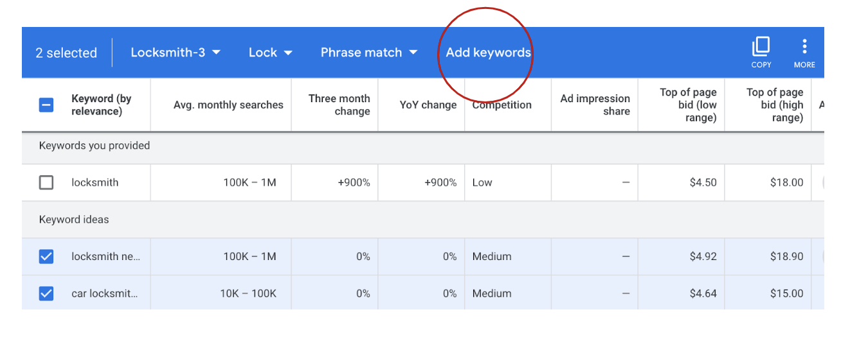Viewport: 868px width, 339px height.
Task: Sort by YoY change column
Action: (x=428, y=105)
